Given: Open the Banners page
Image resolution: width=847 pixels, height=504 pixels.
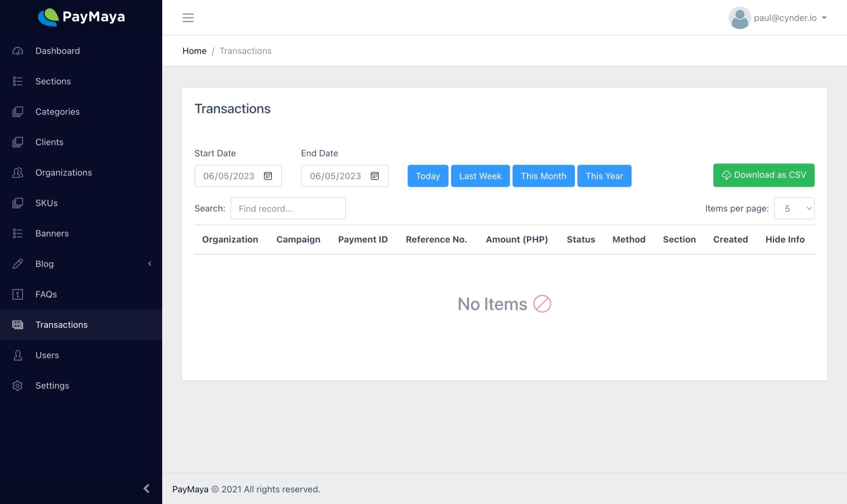Looking at the screenshot, I should point(81,234).
